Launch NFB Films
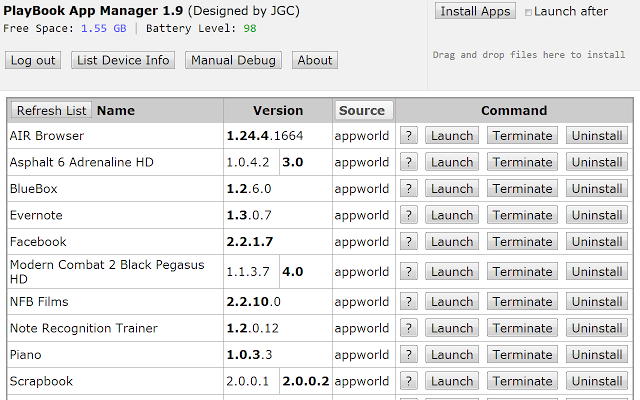Screen dimensions: 640x400 pyautogui.click(x=452, y=302)
